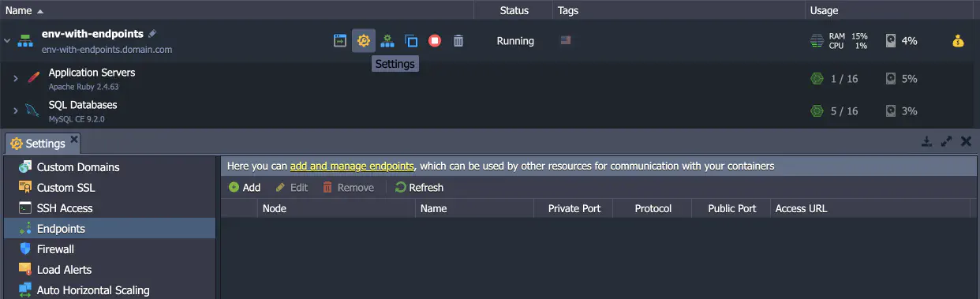Follow the add and manage endpoints link
The height and width of the screenshot is (299, 980).
click(x=352, y=166)
